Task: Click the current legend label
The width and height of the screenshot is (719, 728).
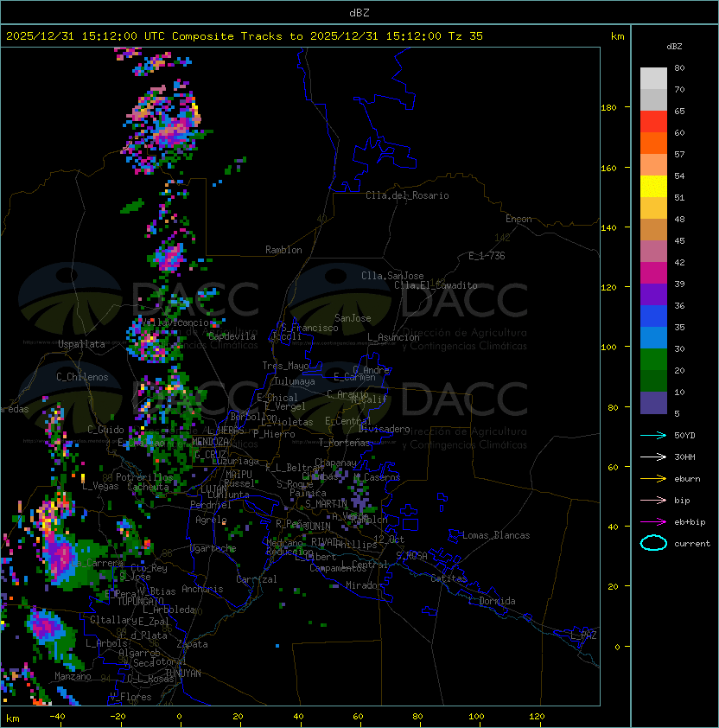Action: pyautogui.click(x=692, y=544)
